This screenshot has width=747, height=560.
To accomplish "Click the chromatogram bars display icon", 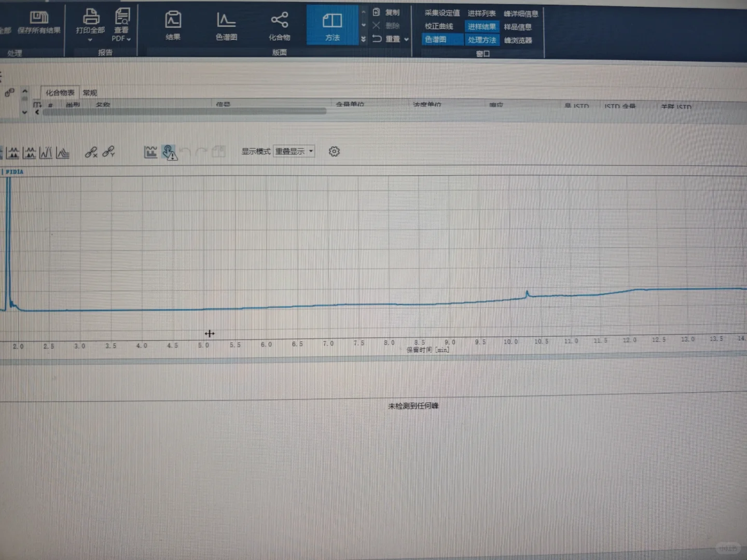I will [150, 151].
